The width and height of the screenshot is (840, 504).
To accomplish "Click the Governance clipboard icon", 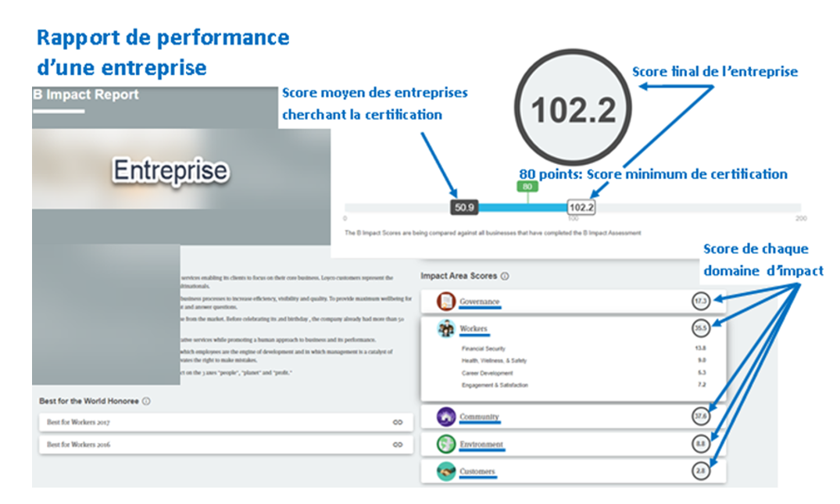I will click(x=445, y=301).
